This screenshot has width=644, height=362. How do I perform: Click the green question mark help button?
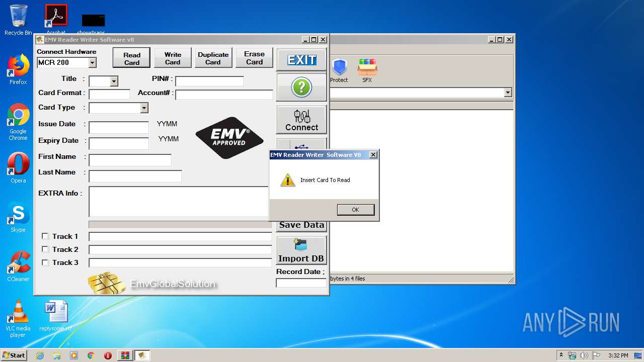coord(301,87)
